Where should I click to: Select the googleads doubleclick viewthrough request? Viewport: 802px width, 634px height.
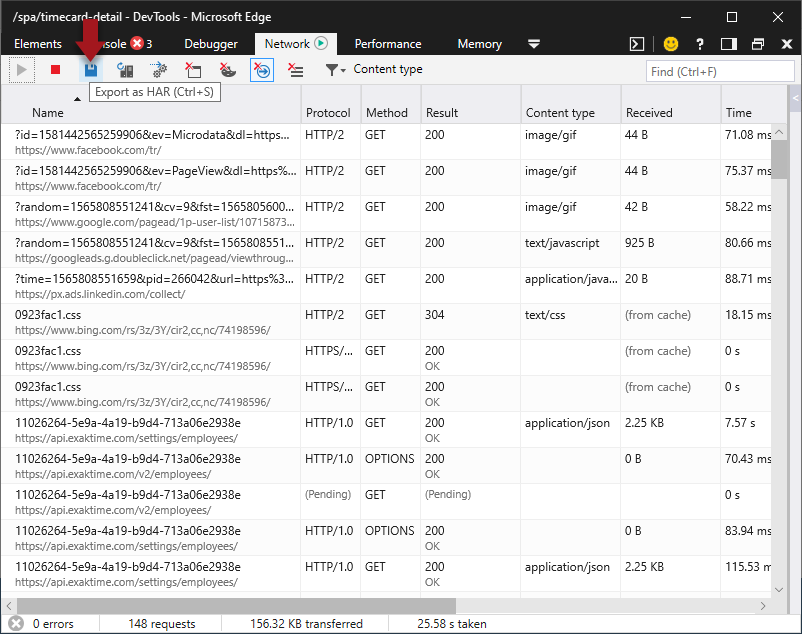coord(386,250)
